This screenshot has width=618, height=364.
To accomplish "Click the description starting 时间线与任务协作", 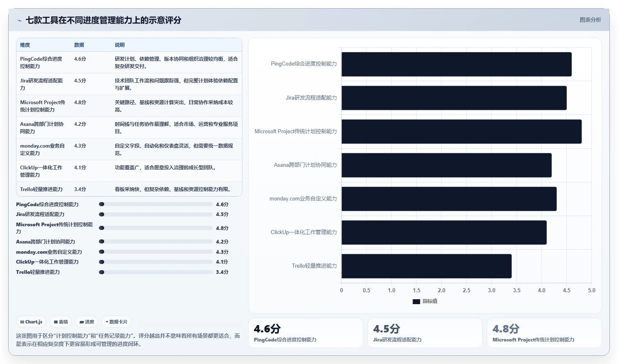I will [x=176, y=127].
